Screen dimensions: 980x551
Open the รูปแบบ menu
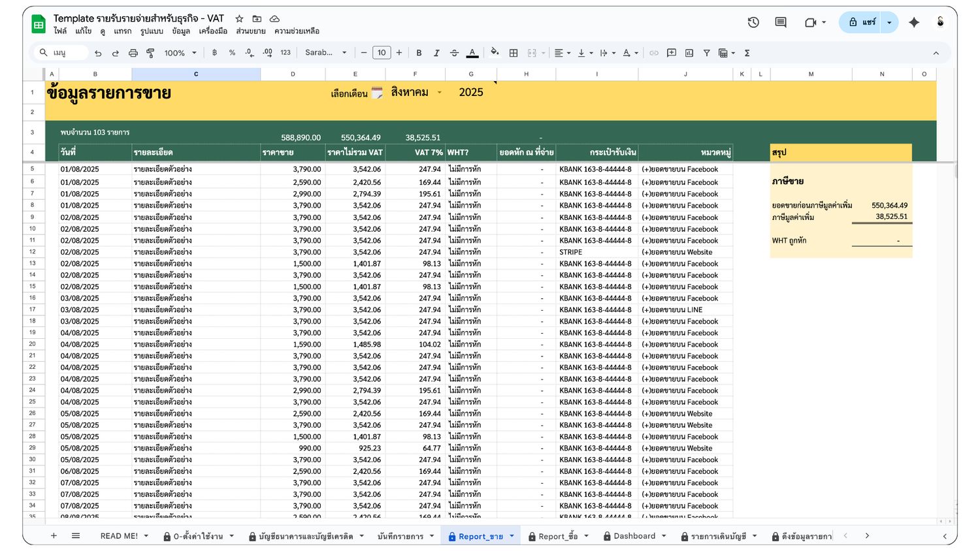coord(152,31)
